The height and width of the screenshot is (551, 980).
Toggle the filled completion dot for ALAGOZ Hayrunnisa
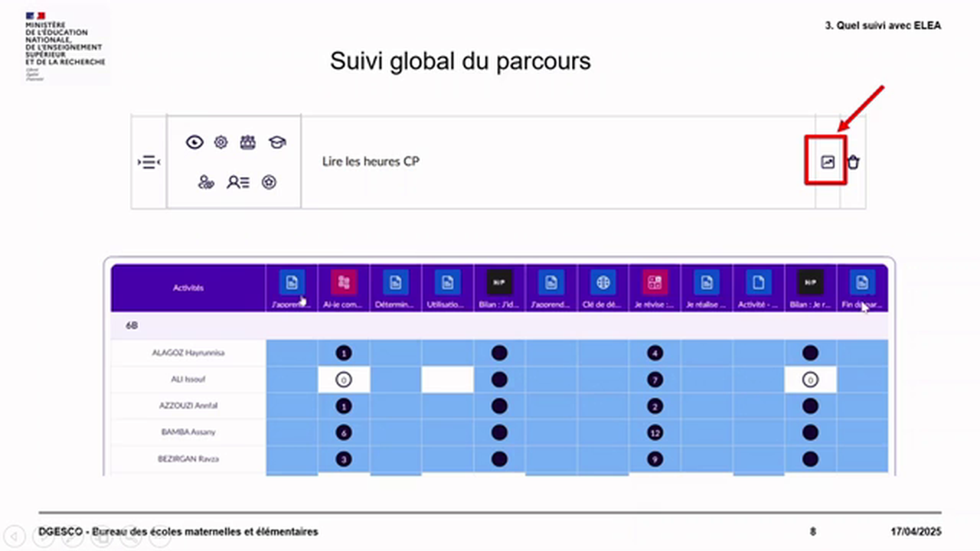343,353
